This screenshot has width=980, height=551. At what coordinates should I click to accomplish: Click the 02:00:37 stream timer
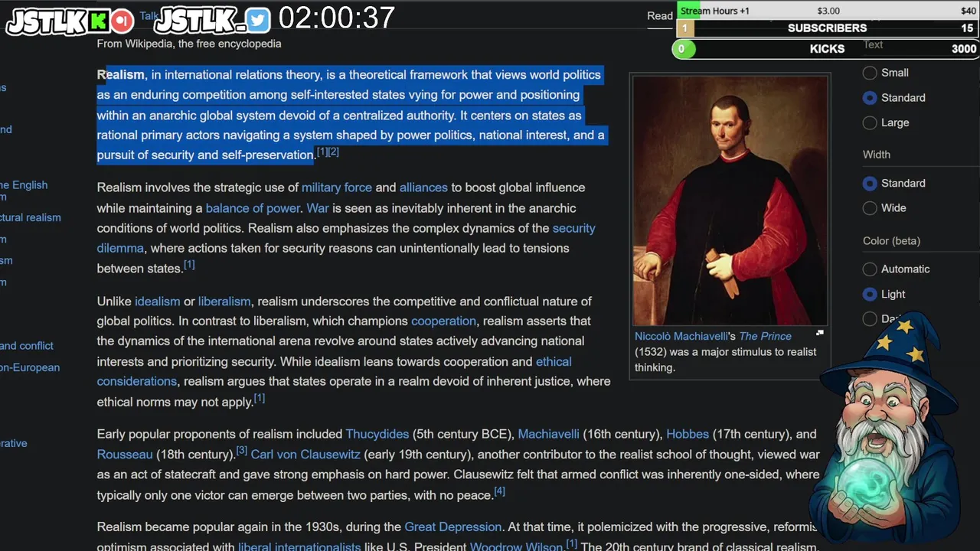[337, 18]
